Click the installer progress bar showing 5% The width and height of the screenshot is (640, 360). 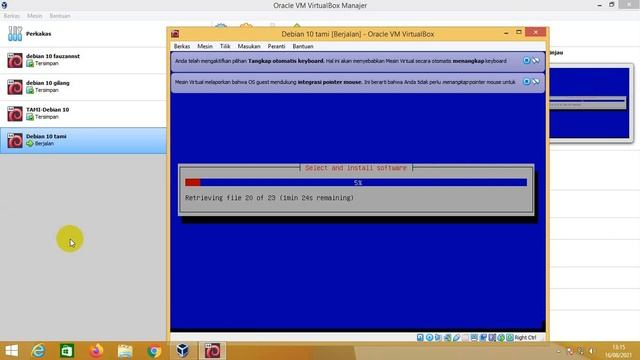[356, 182]
